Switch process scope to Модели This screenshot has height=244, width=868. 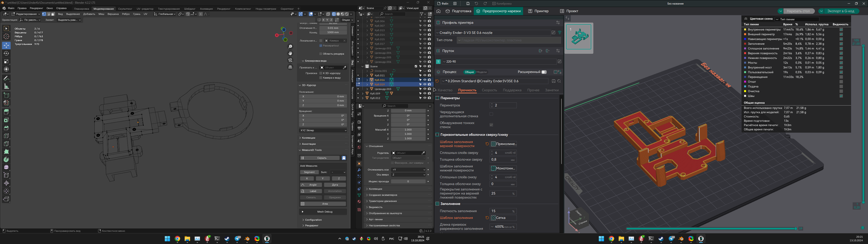tap(481, 72)
